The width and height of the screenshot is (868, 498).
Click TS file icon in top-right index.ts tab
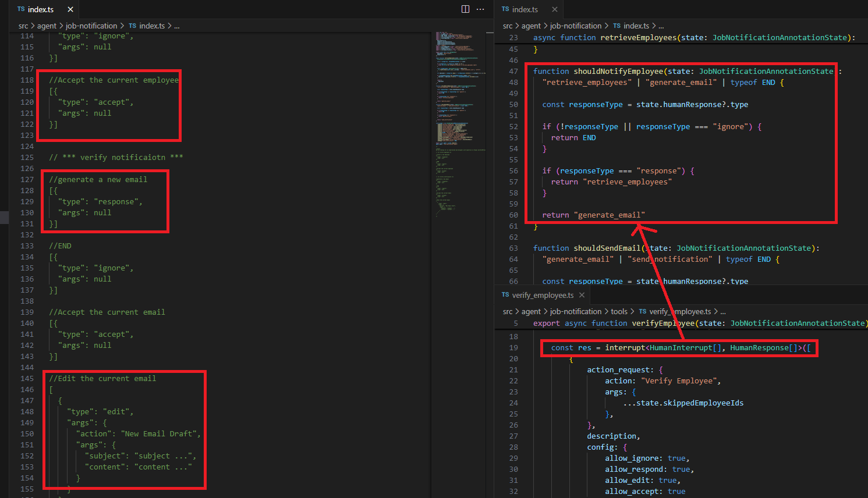(505, 9)
